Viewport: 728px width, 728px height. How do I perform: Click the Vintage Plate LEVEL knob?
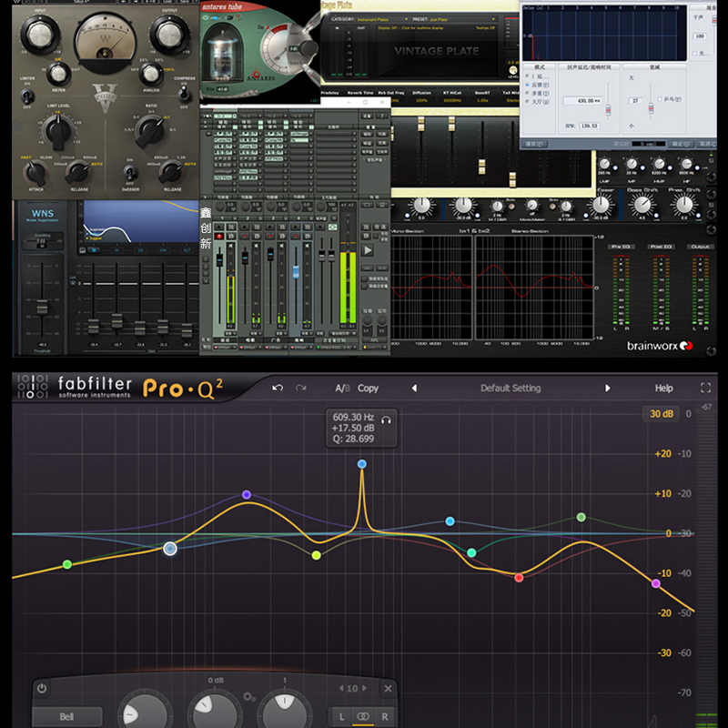(x=513, y=71)
